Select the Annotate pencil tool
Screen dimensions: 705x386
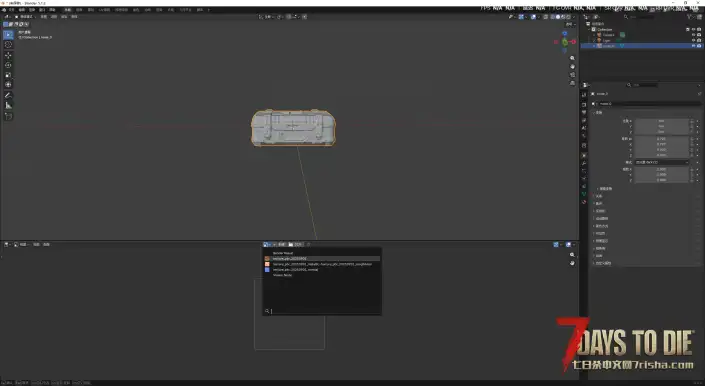(x=8, y=95)
